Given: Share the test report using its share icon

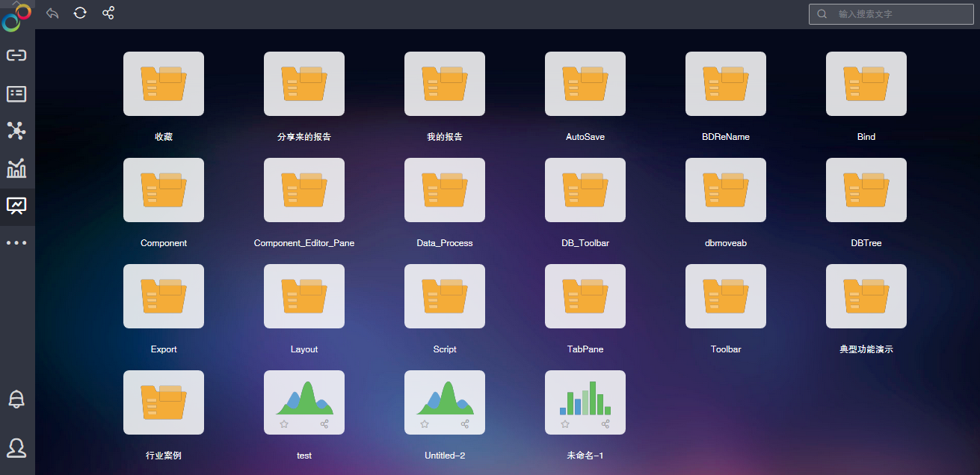Looking at the screenshot, I should click(324, 424).
